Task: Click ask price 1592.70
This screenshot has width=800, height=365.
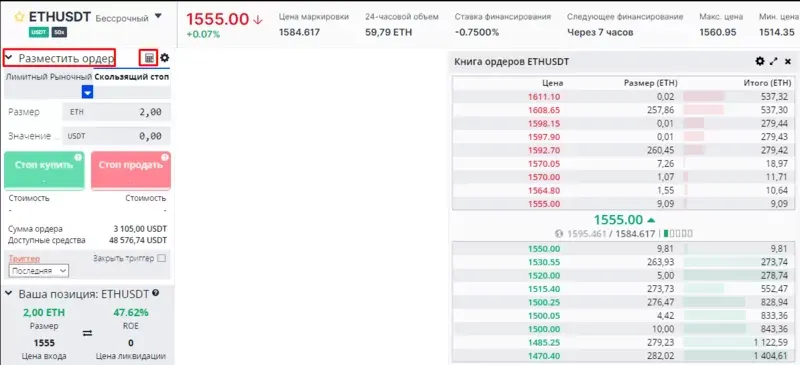Action: [544, 150]
